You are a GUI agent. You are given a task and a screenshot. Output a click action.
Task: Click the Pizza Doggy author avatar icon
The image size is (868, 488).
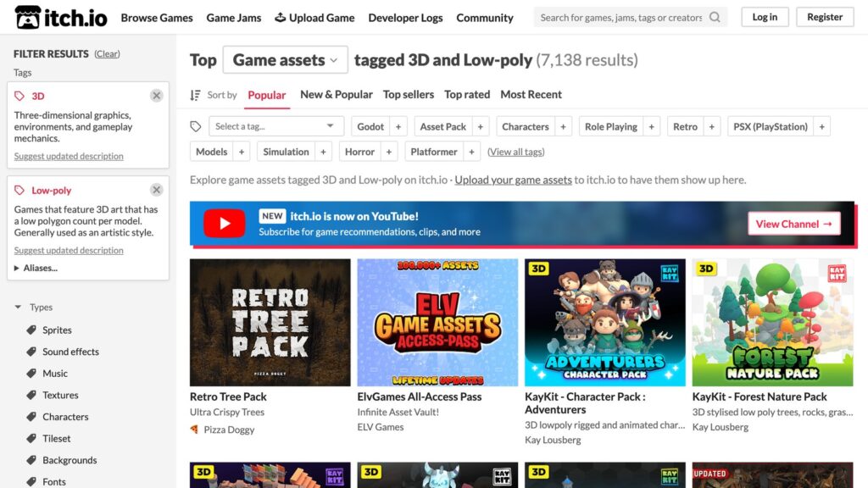(x=194, y=430)
